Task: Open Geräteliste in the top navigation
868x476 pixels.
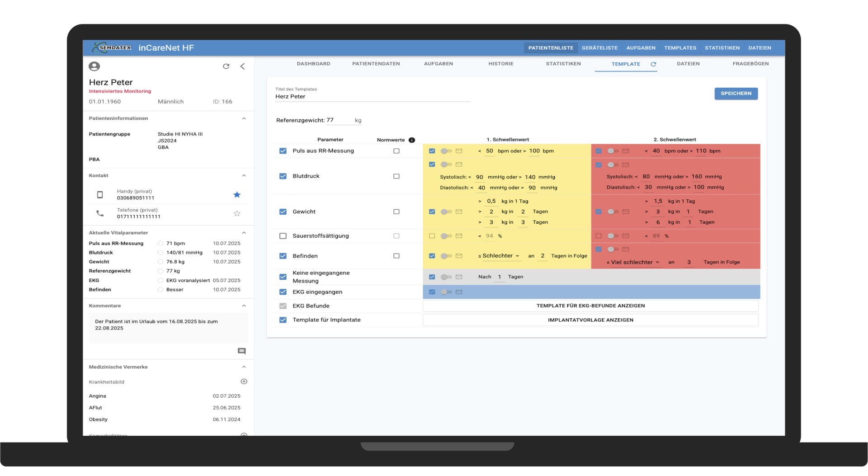Action: coord(599,48)
